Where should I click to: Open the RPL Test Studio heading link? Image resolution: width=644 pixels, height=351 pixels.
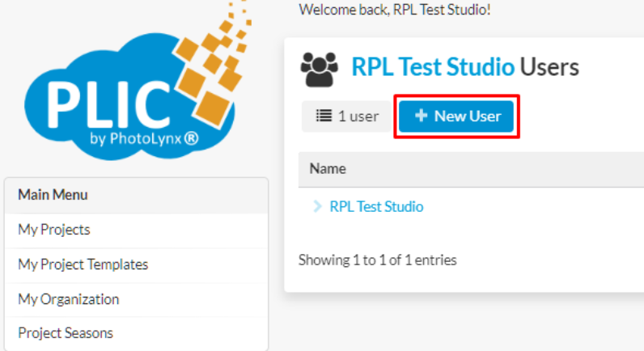[x=433, y=67]
